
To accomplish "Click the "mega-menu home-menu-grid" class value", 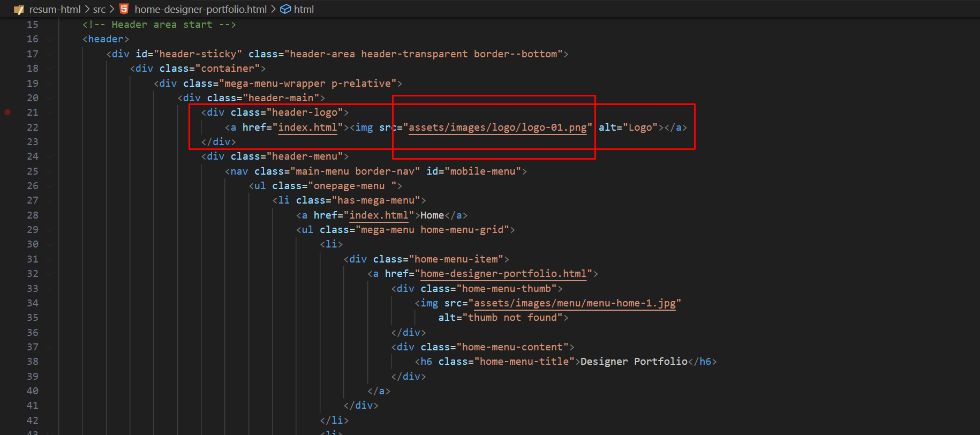I will 432,230.
